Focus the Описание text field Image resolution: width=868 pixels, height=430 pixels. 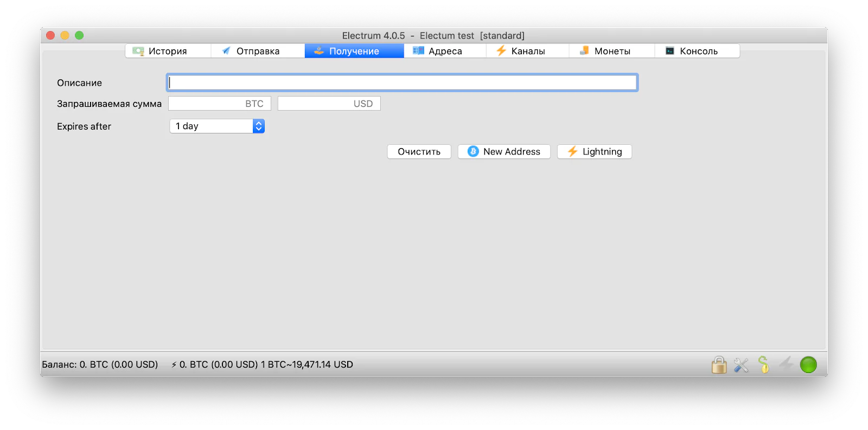[402, 82]
